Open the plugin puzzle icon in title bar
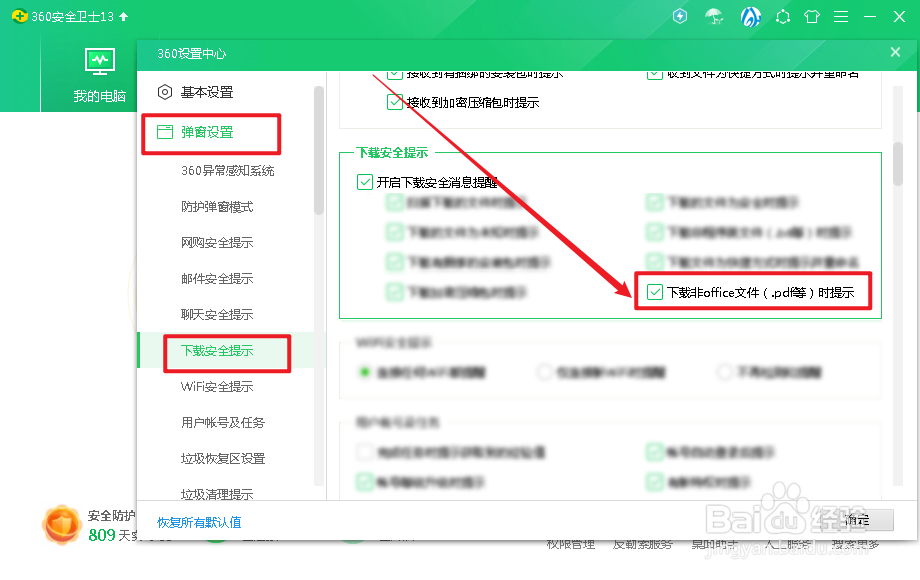This screenshot has height=580, width=920. pos(783,16)
